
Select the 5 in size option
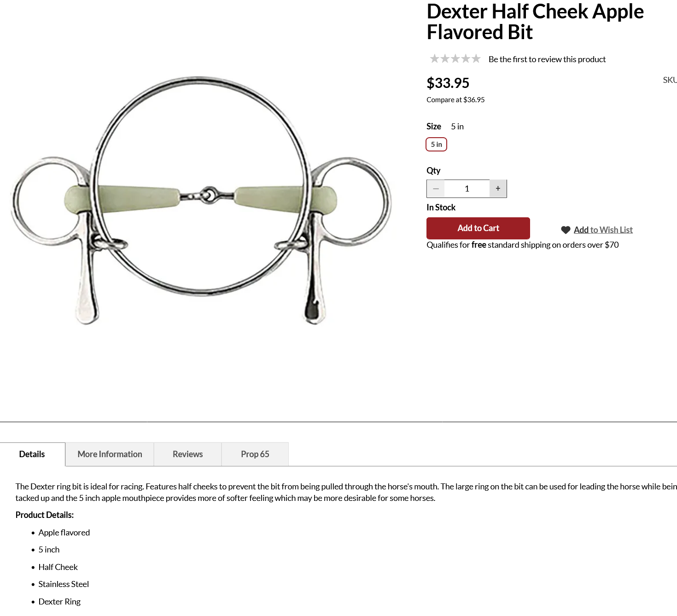tap(436, 145)
